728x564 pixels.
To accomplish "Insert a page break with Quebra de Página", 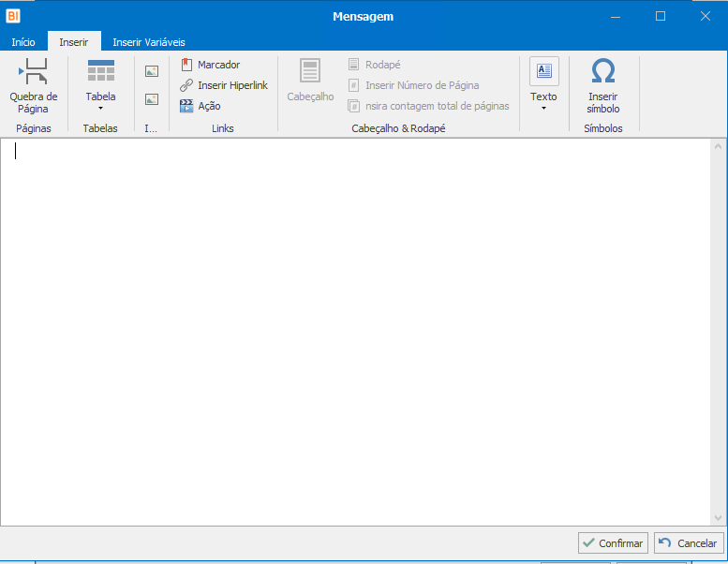I will [x=34, y=86].
